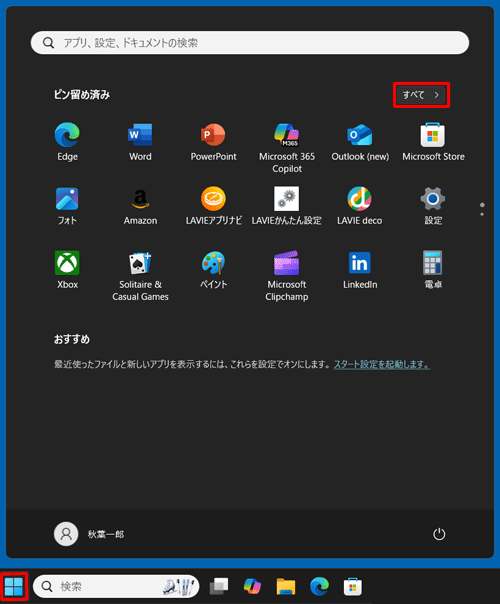Launch the LinkedIn app

(360, 270)
